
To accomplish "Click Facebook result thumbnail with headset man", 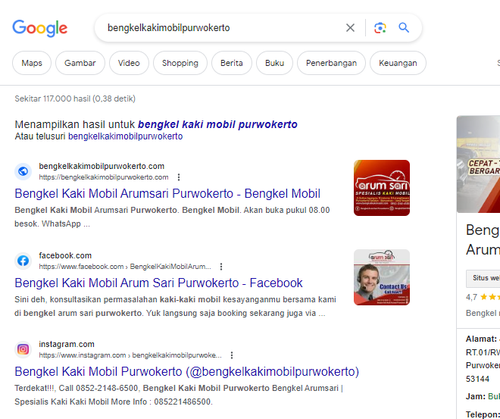I will click(382, 277).
